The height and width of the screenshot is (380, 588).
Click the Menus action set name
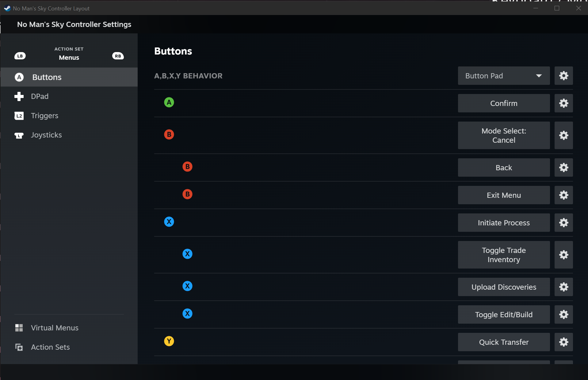click(69, 58)
